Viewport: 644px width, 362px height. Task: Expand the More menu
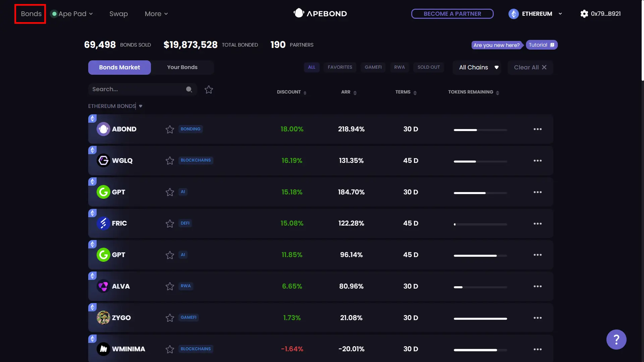(156, 14)
